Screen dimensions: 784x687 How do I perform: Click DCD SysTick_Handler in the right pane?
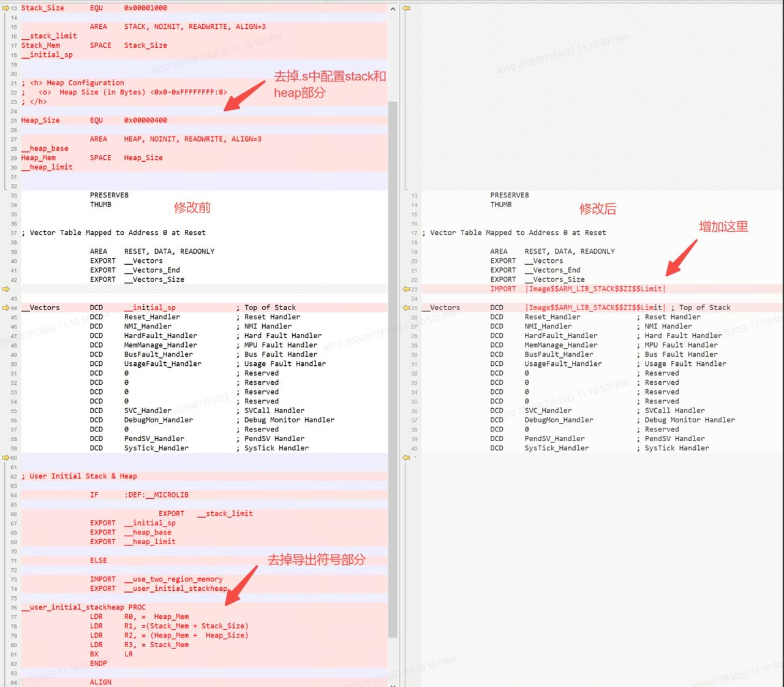point(540,448)
